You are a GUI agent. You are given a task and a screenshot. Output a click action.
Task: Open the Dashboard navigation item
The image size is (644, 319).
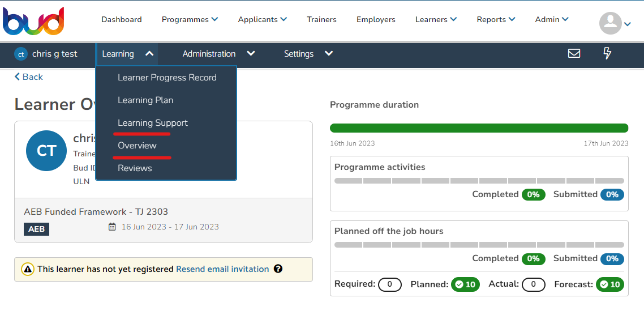pyautogui.click(x=122, y=19)
